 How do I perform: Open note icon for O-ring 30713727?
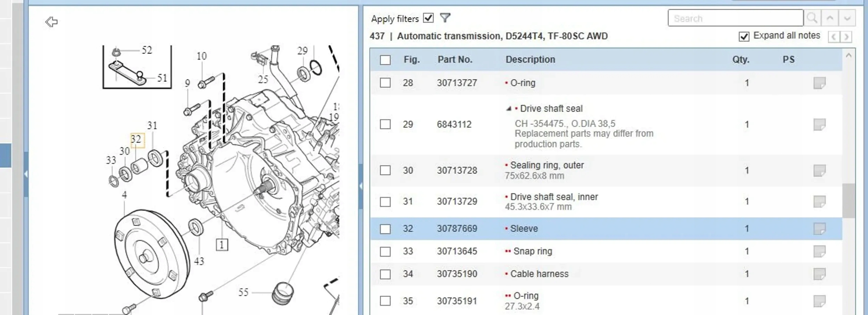[x=819, y=83]
